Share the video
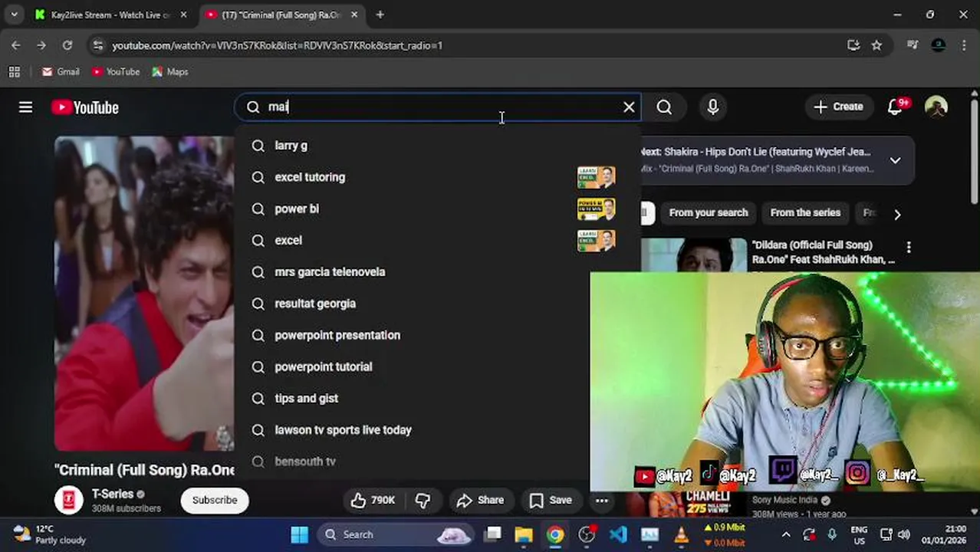Image resolution: width=980 pixels, height=552 pixels. [480, 500]
